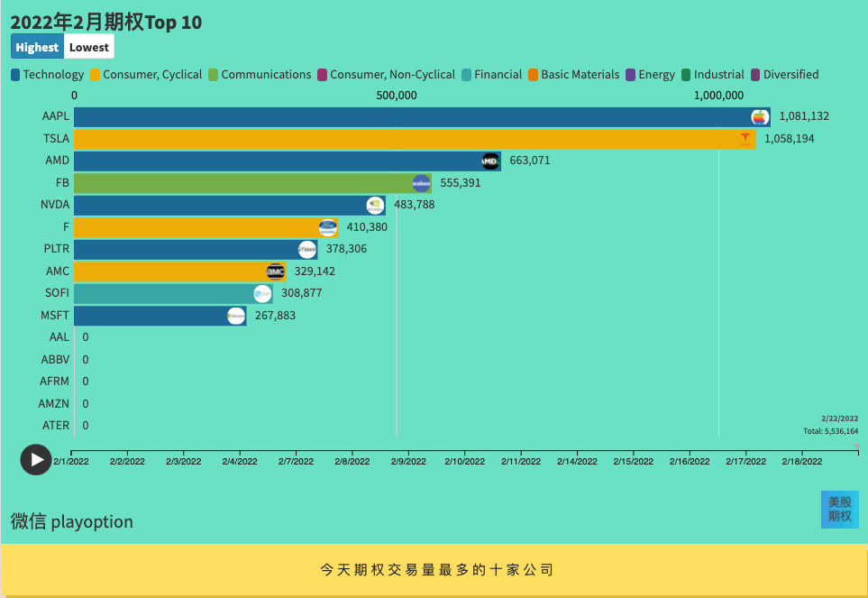Click the teal SOFI bar
This screenshot has width=868, height=598.
tap(173, 294)
